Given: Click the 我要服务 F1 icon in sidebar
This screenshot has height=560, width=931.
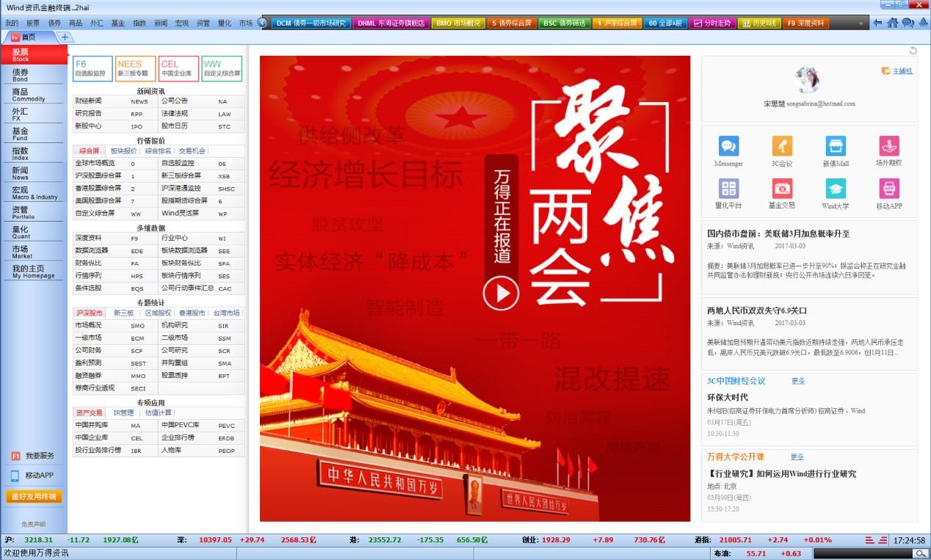Looking at the screenshot, I should pyautogui.click(x=15, y=456).
